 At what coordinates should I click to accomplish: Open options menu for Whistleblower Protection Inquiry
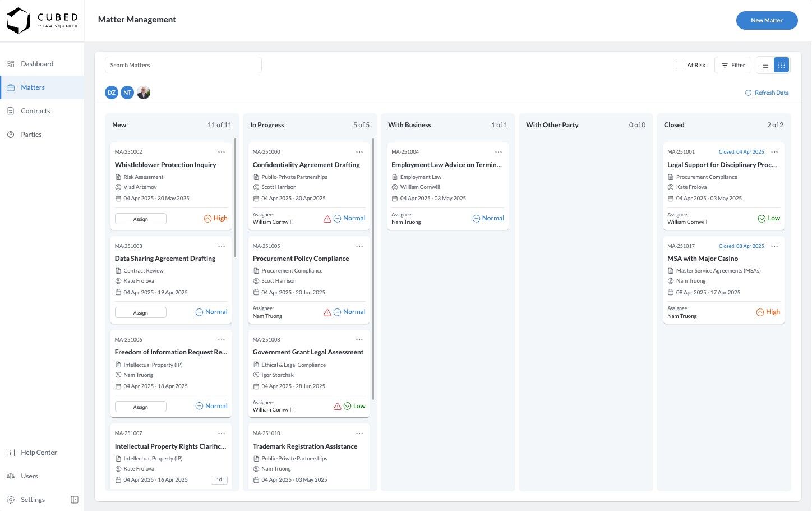222,152
